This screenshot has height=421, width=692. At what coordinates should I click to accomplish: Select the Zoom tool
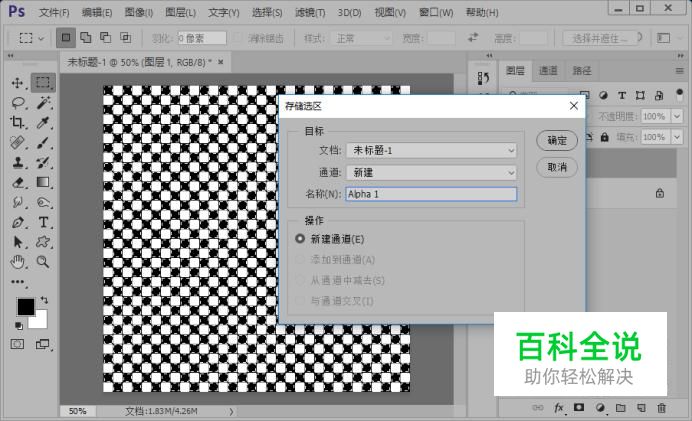(x=43, y=262)
